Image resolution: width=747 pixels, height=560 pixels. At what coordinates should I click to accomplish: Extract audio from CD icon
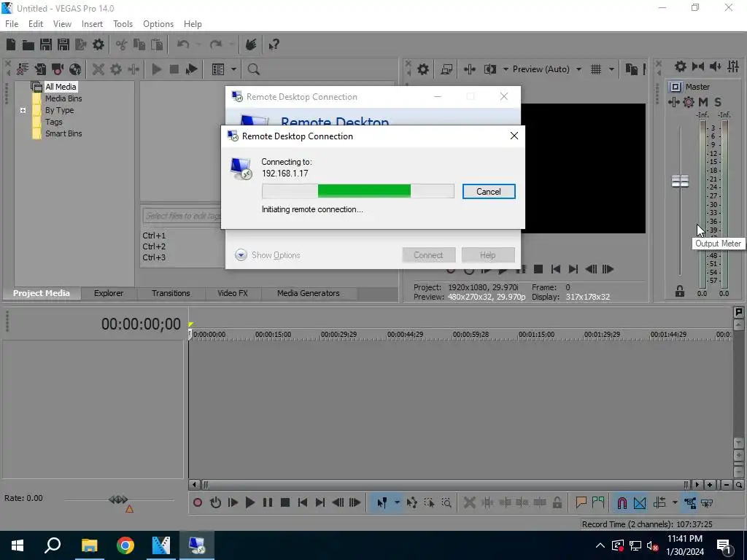[75, 69]
